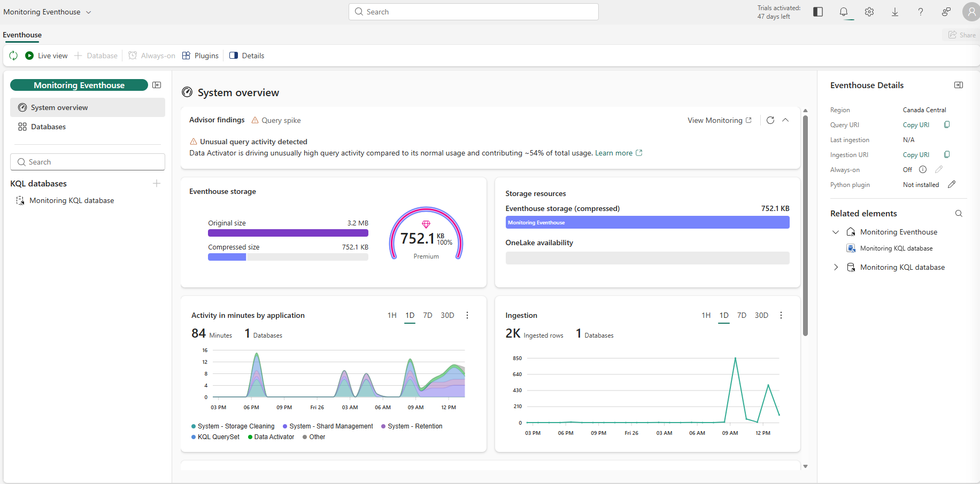Open the notifications bell icon
980x484 pixels.
point(844,12)
